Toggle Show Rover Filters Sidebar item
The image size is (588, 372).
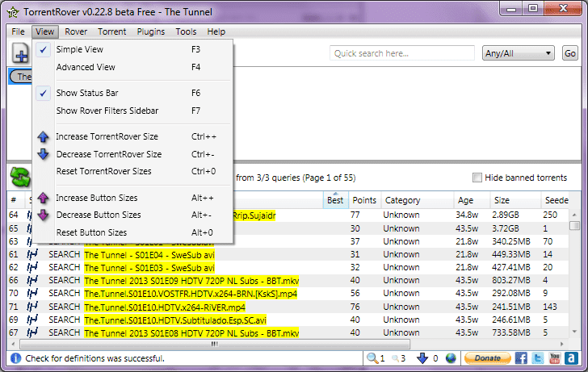coord(131,111)
